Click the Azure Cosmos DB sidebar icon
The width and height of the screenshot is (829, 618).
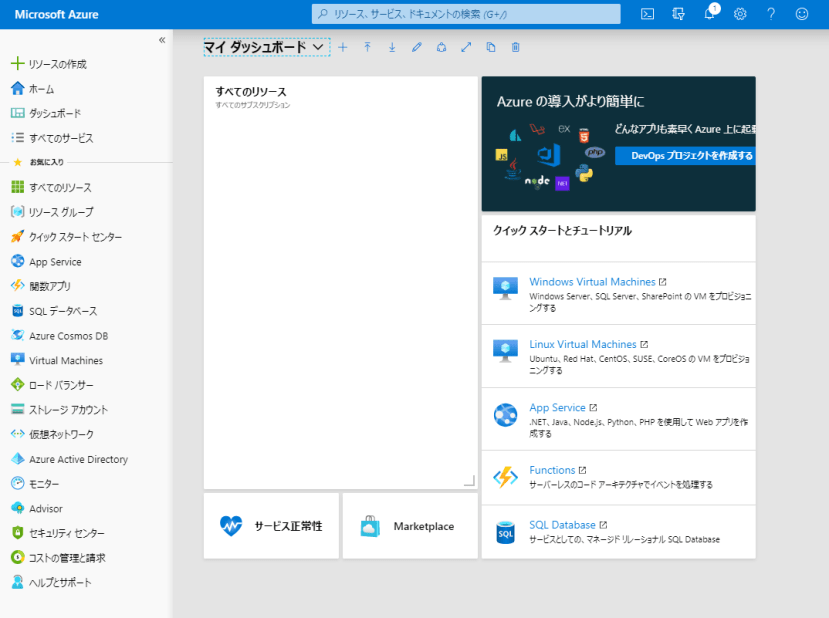[x=17, y=335]
